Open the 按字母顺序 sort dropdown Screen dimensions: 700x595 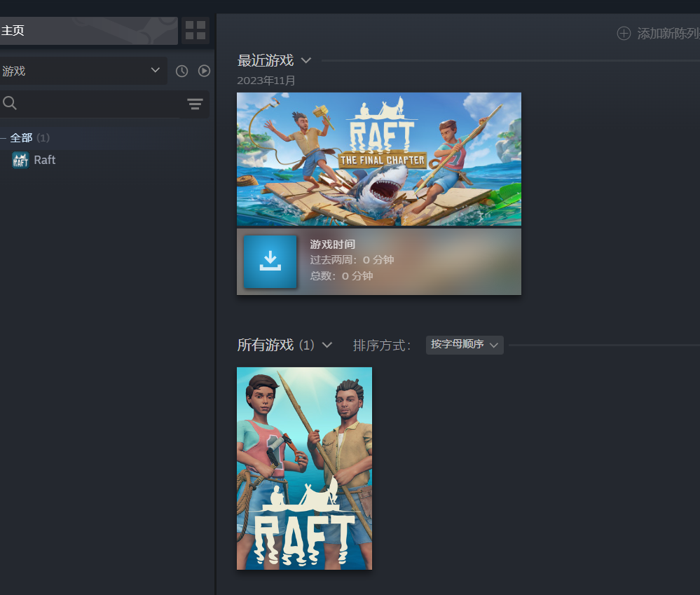[x=465, y=345]
